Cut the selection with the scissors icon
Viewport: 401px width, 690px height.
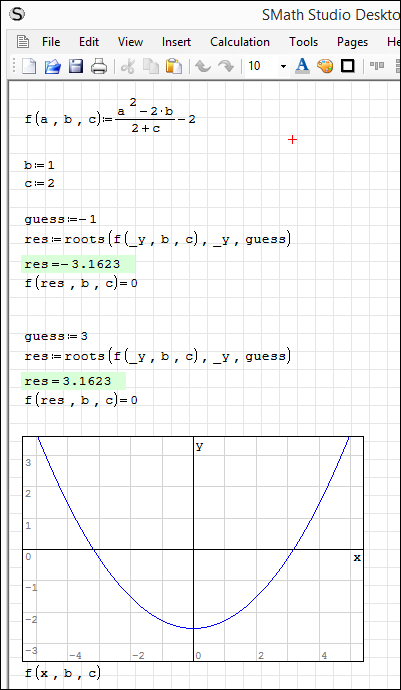(128, 66)
